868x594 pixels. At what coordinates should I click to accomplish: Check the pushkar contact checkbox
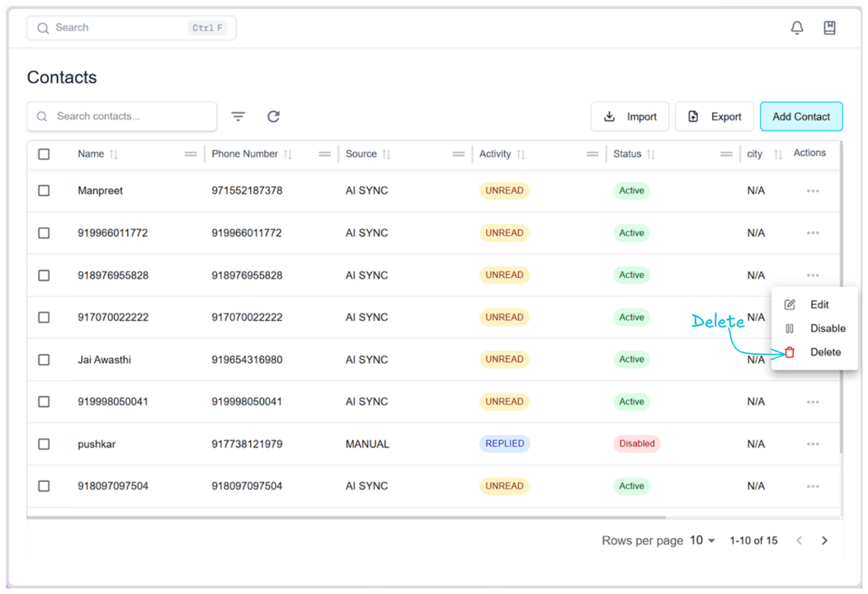coord(44,444)
